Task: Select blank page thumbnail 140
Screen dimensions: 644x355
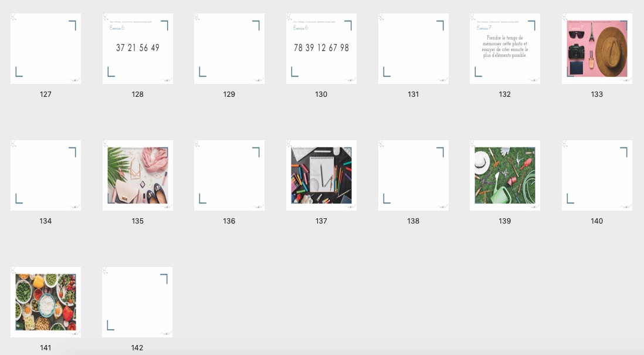Action: pyautogui.click(x=596, y=175)
